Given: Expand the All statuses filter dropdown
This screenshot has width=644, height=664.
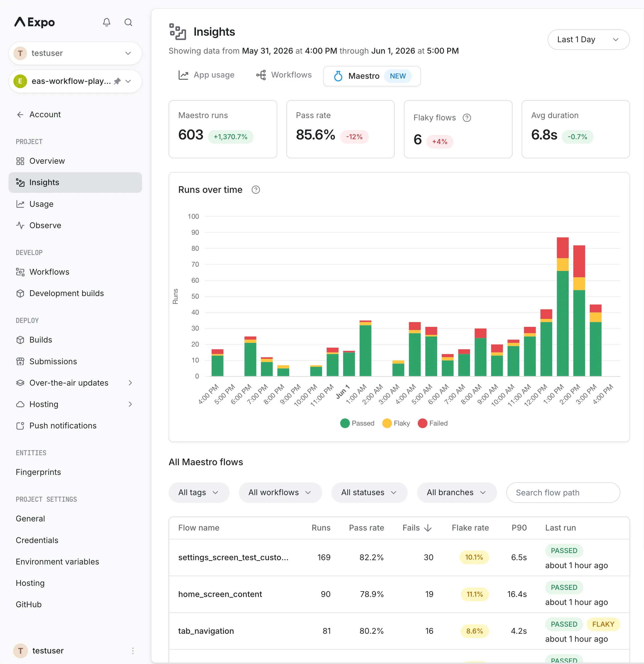Looking at the screenshot, I should point(369,492).
